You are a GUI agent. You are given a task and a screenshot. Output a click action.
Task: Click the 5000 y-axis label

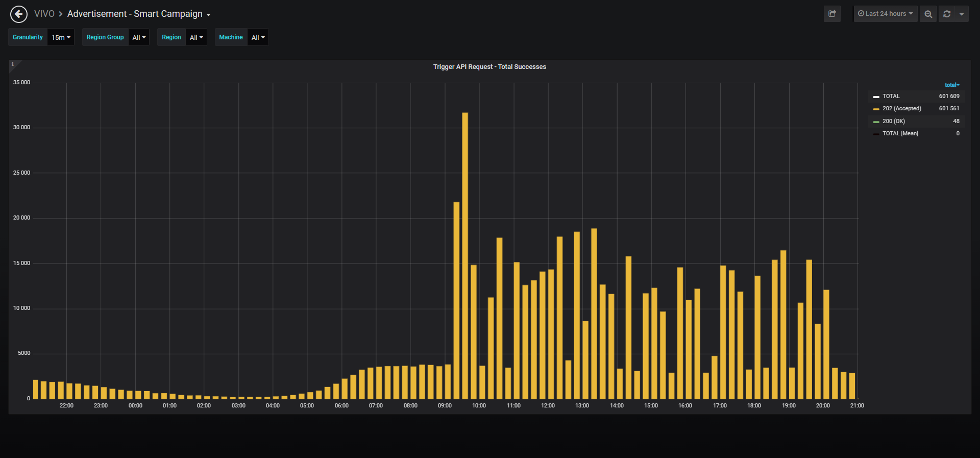click(x=24, y=353)
